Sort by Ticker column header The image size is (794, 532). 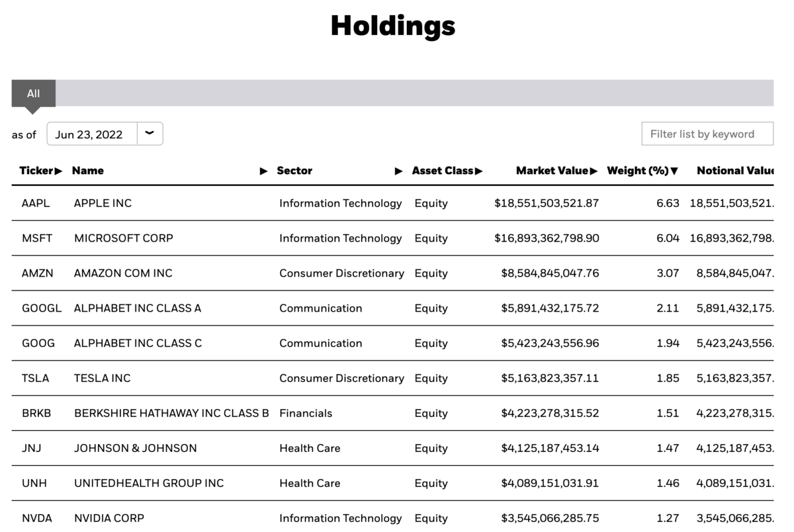click(x=40, y=171)
